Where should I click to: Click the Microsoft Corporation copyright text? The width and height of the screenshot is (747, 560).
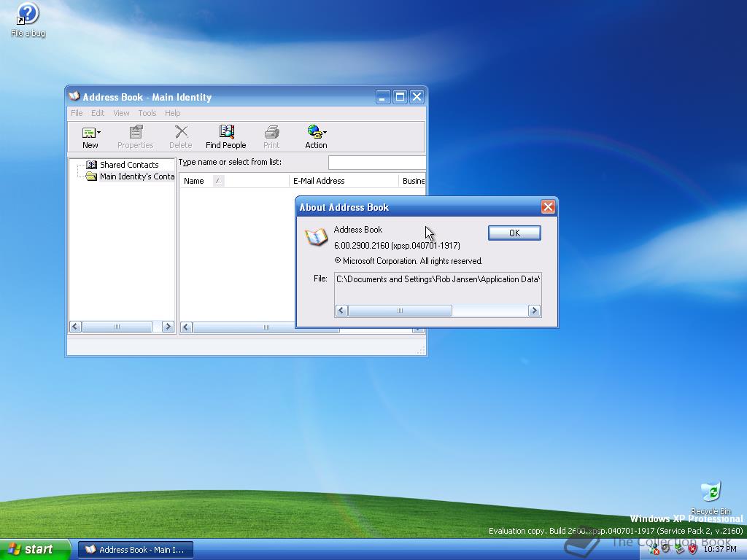click(409, 261)
